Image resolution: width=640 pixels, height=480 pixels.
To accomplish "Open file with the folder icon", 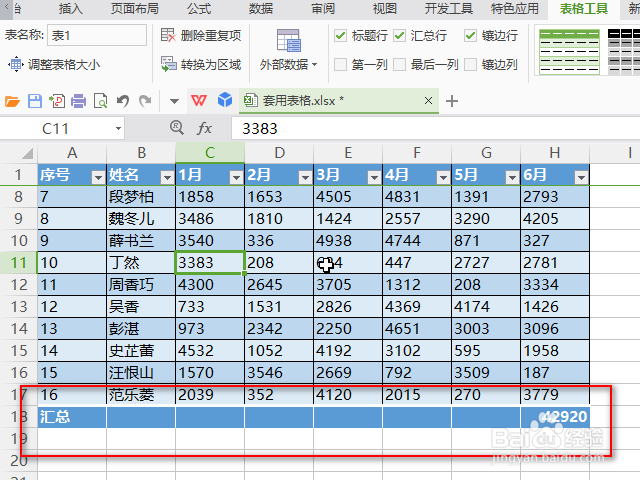I will tap(12, 101).
